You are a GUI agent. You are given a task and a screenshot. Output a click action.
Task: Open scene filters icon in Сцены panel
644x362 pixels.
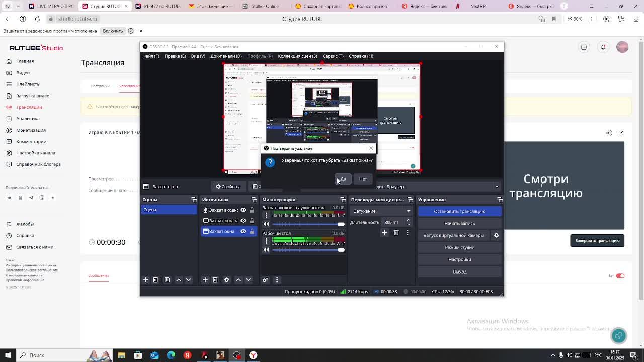167,280
